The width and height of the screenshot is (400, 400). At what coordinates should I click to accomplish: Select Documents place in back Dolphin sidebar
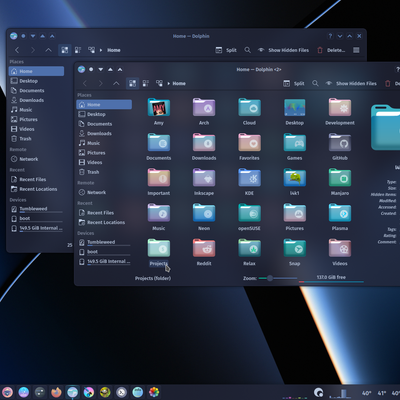pyautogui.click(x=36, y=90)
